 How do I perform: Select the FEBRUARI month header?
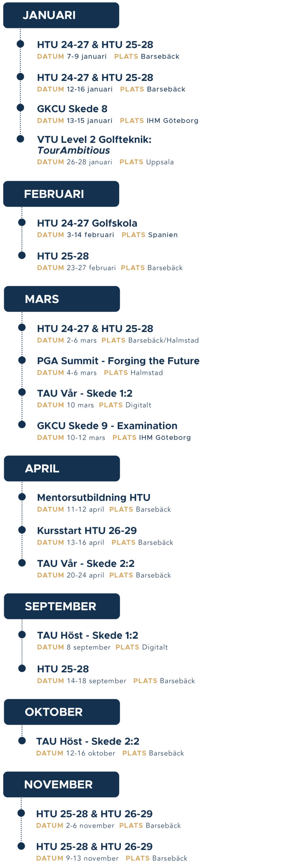61,194
